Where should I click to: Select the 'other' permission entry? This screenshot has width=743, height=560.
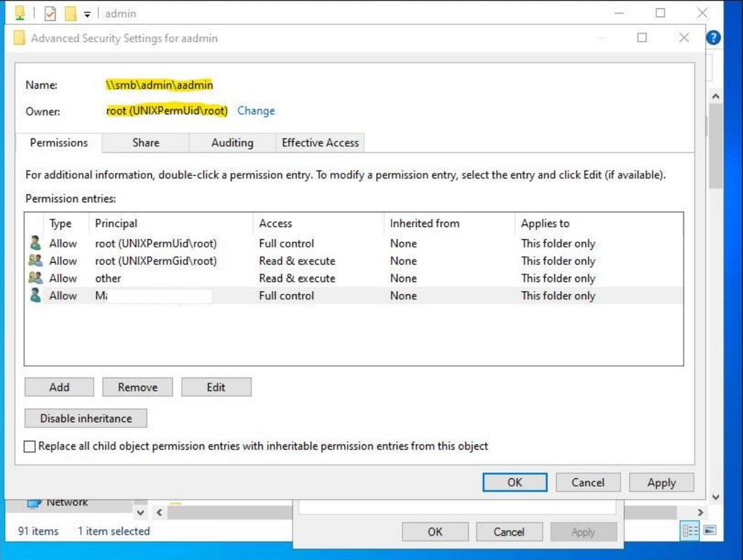[x=354, y=279]
